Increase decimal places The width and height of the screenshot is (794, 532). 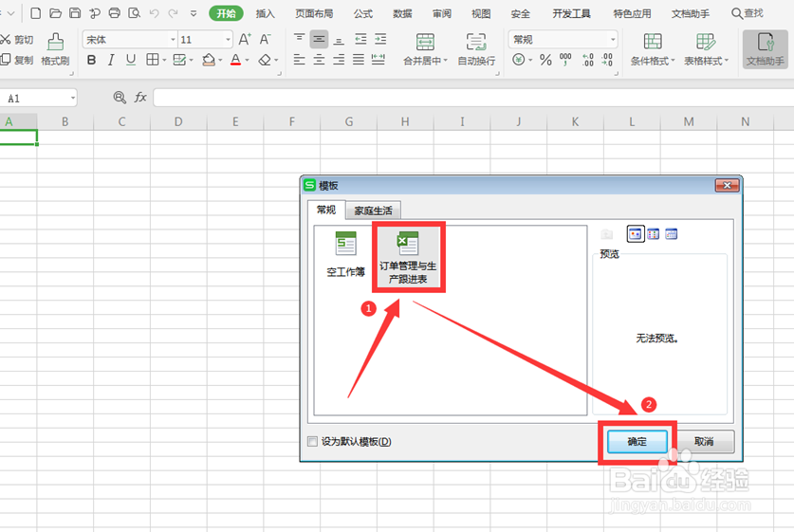(x=587, y=60)
